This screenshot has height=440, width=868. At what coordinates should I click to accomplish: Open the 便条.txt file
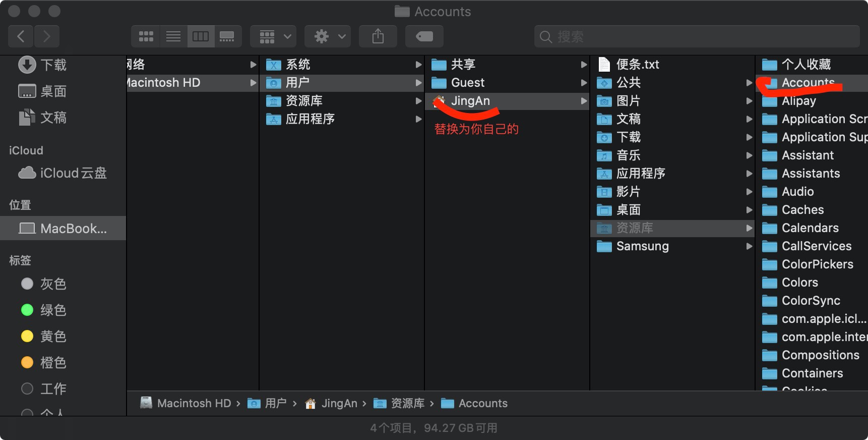click(x=637, y=65)
